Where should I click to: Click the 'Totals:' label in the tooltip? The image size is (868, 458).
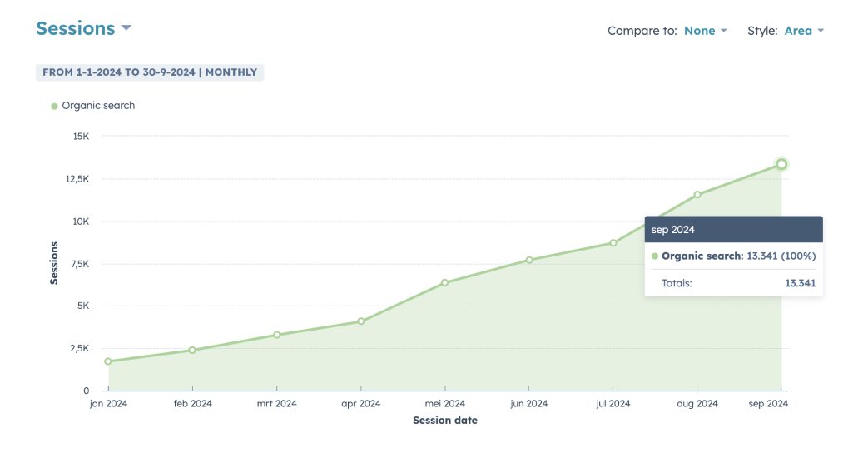(677, 284)
